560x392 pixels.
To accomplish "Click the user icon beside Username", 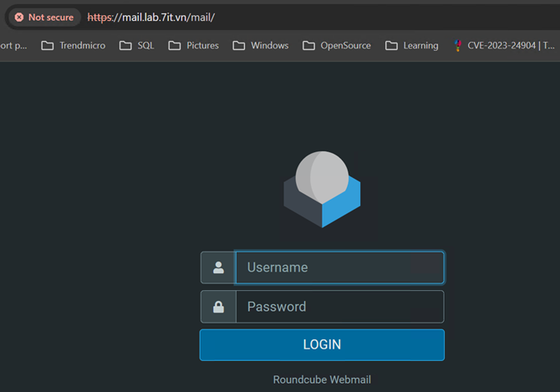I will pos(219,267).
